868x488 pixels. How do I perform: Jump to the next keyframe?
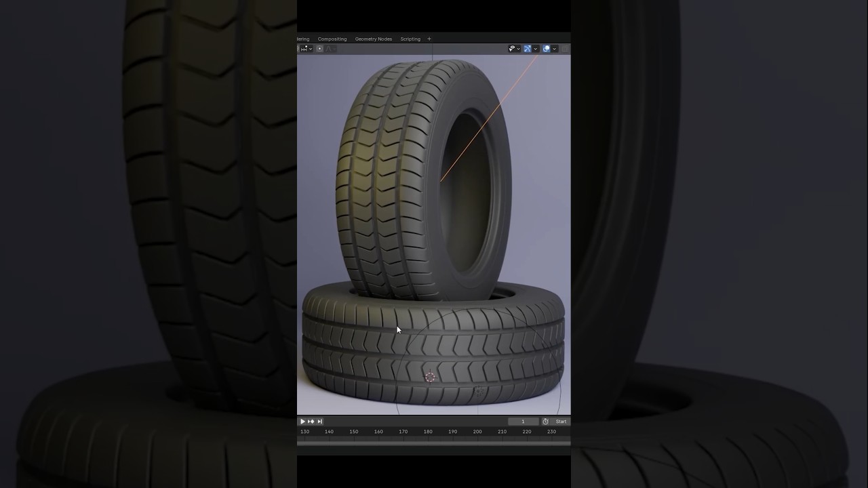(x=311, y=422)
